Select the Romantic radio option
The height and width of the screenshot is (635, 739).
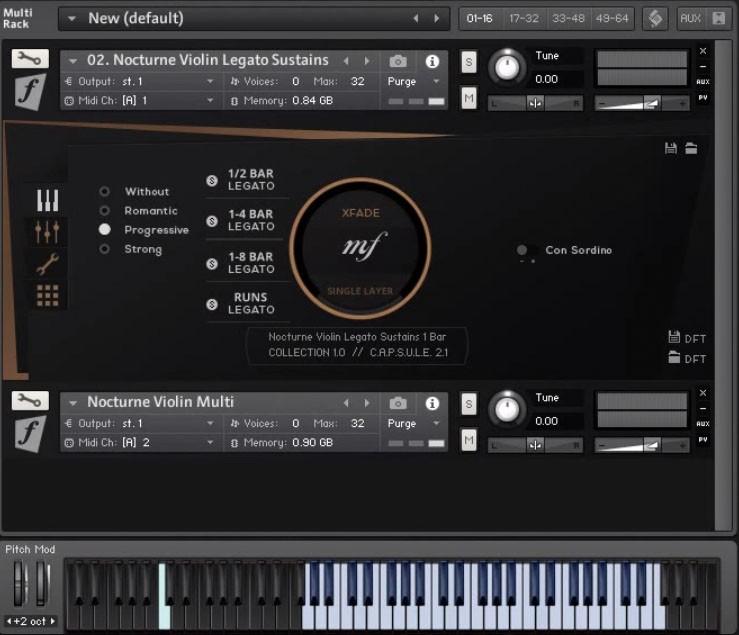tap(105, 211)
